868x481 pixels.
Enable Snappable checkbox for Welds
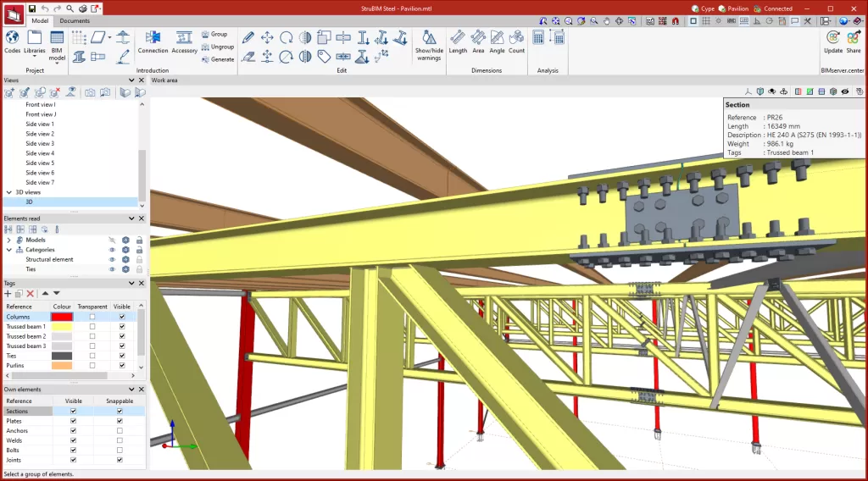120,440
